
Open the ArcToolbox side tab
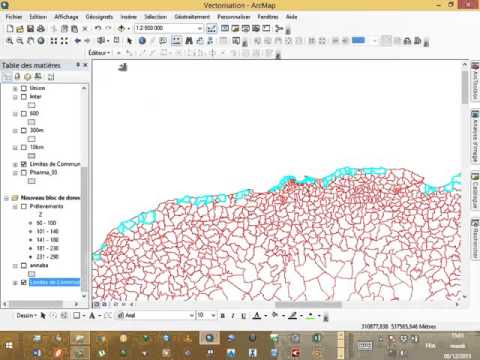475,81
